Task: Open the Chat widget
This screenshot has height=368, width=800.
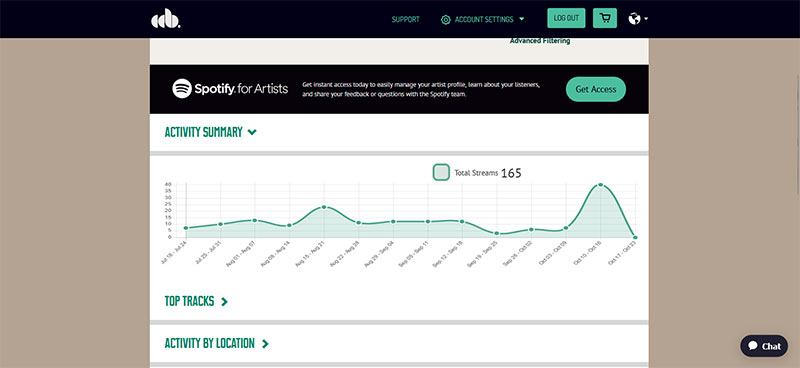Action: click(x=764, y=346)
